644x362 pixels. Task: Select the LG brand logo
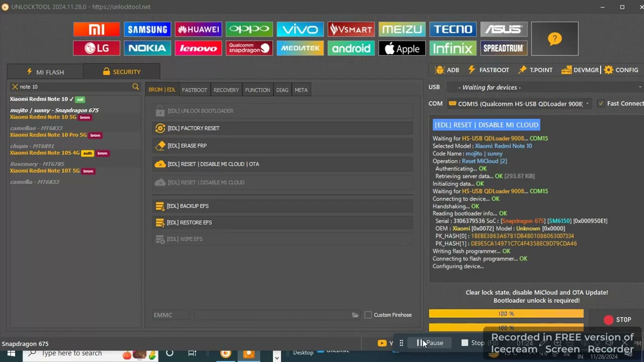click(97, 48)
